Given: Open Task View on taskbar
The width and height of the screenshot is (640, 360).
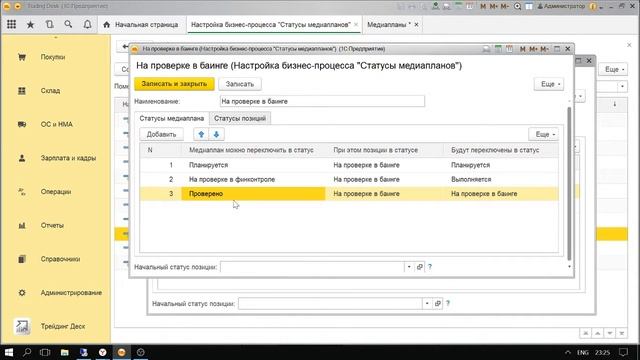Looking at the screenshot, I should [x=45, y=352].
